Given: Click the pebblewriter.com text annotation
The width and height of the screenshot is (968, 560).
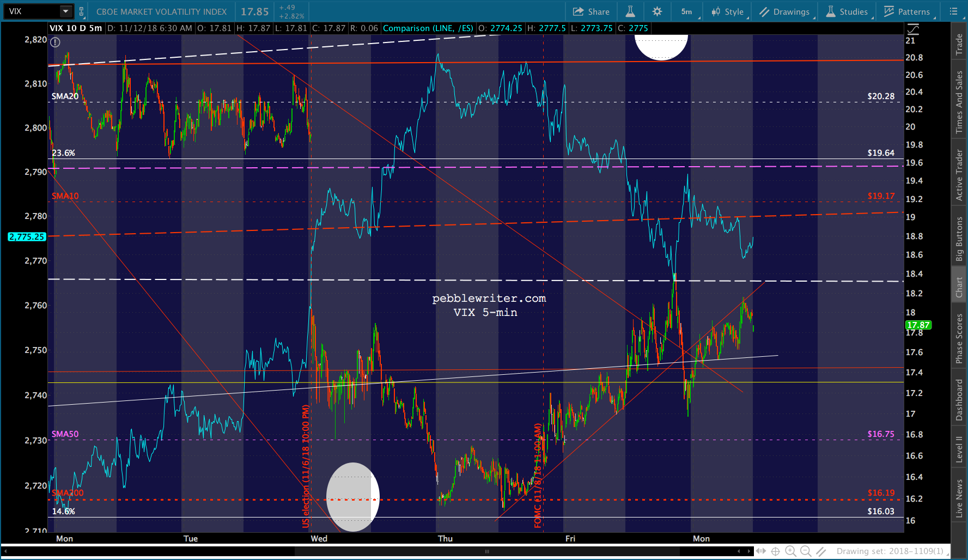Looking at the screenshot, I should 489,299.
